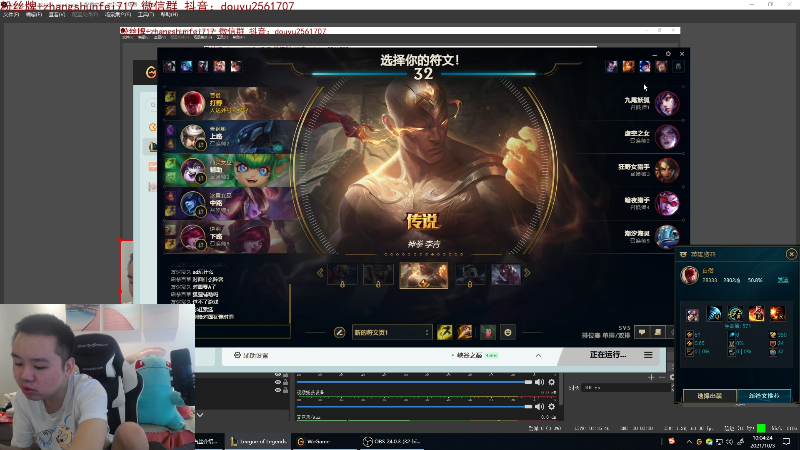Open the hamburger menu beside 正在运行
This screenshot has width=800, height=450.
pyautogui.click(x=648, y=355)
